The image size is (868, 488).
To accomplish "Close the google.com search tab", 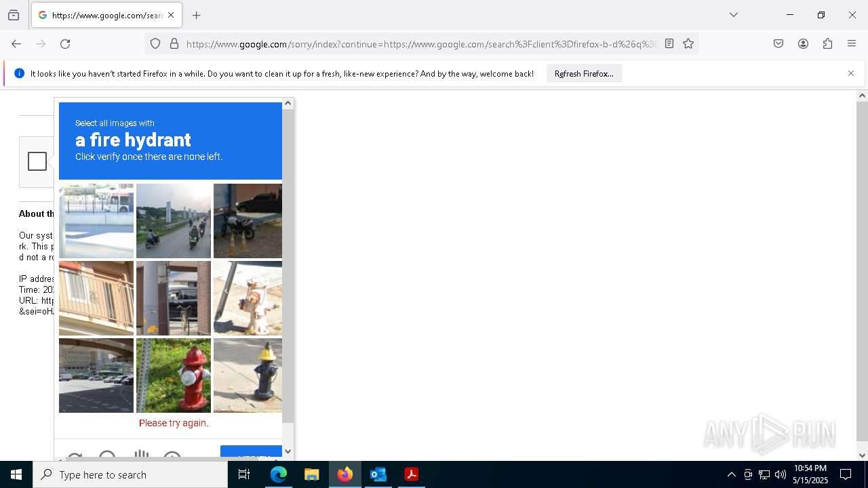I will [x=171, y=15].
